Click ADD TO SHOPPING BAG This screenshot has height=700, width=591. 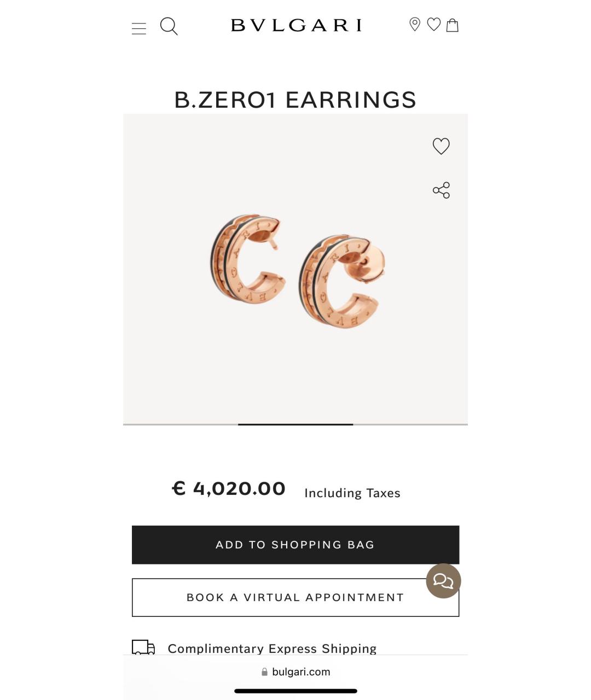click(x=296, y=544)
